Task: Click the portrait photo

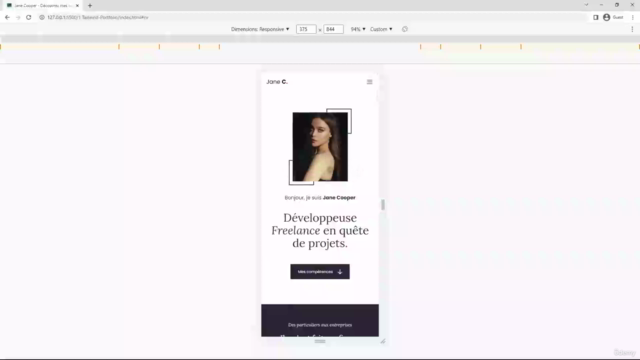Action: (x=320, y=147)
